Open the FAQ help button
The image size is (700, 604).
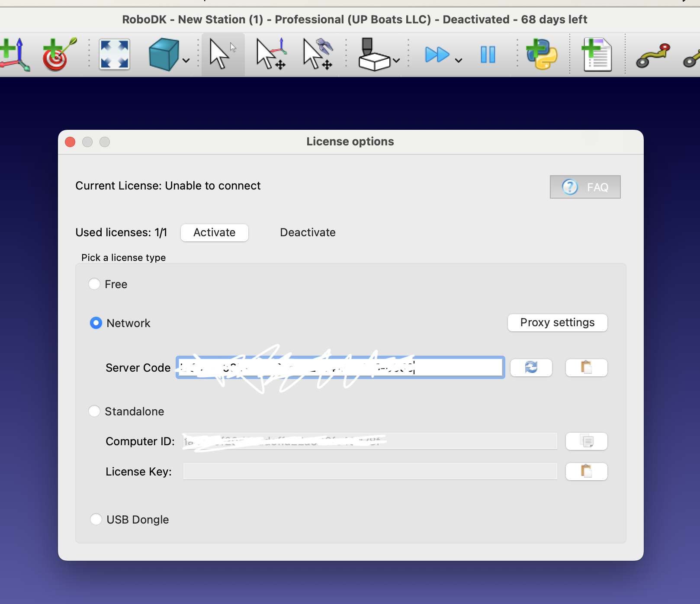point(585,187)
